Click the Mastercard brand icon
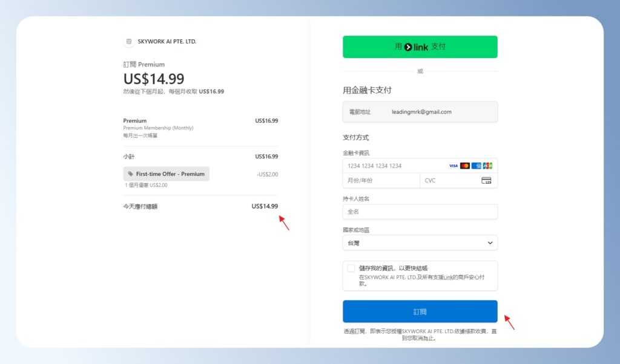 464,165
